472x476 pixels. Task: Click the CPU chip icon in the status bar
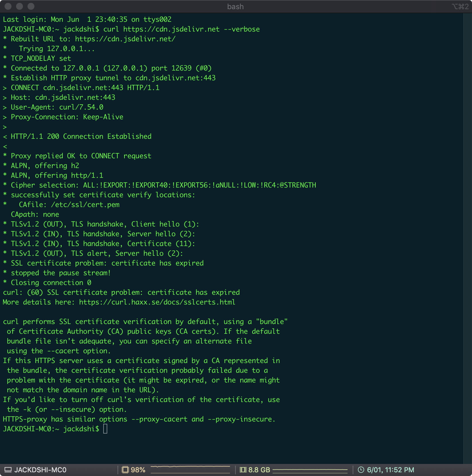[x=125, y=470]
